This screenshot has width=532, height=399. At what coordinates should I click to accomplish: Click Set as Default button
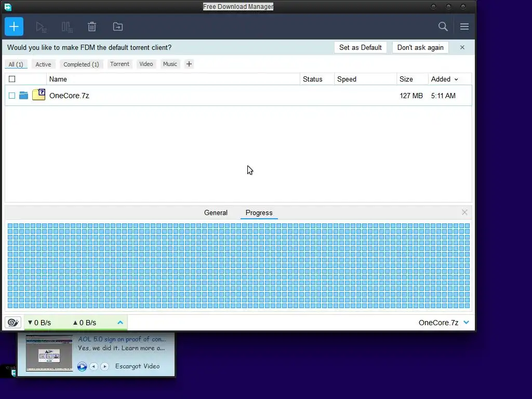tap(361, 47)
